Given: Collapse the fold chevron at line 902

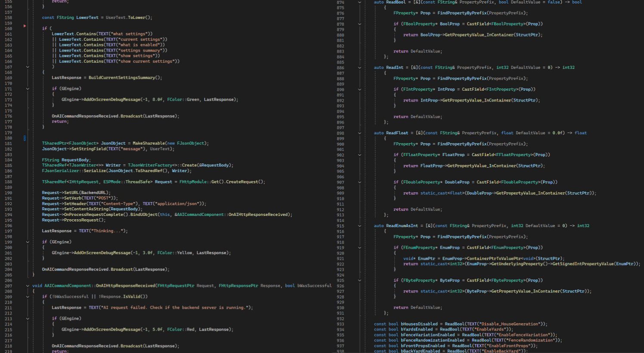Looking at the screenshot, I should coord(360,155).
